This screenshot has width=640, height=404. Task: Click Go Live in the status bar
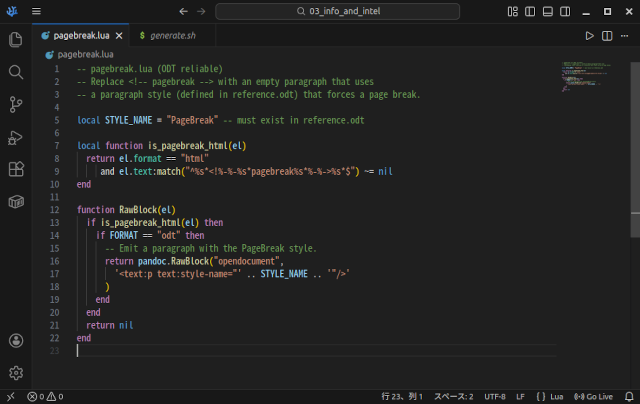(593, 396)
